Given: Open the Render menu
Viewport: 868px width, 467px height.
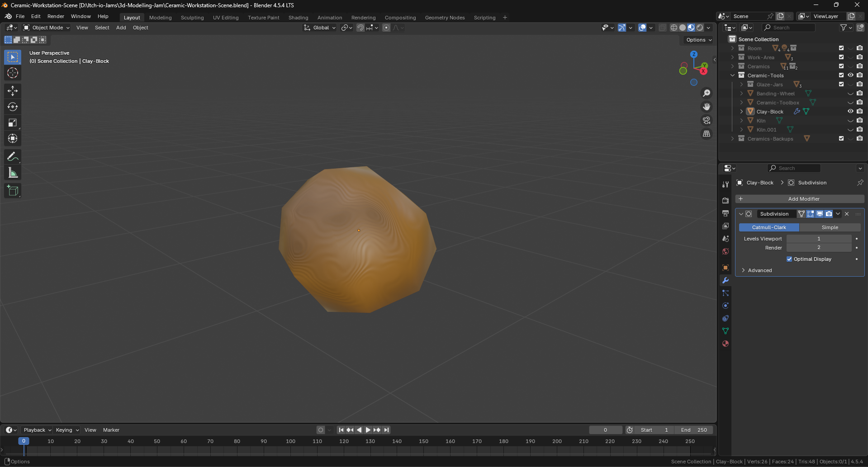Looking at the screenshot, I should point(56,16).
